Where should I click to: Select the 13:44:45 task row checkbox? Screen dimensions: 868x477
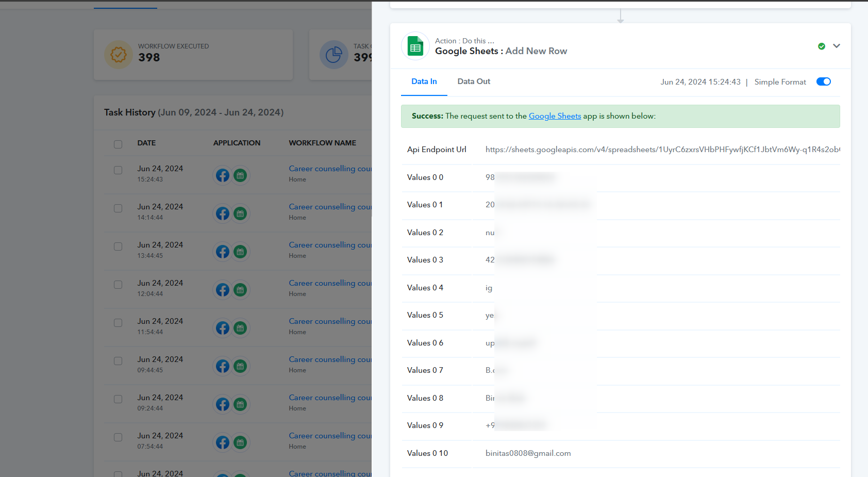[x=118, y=246]
